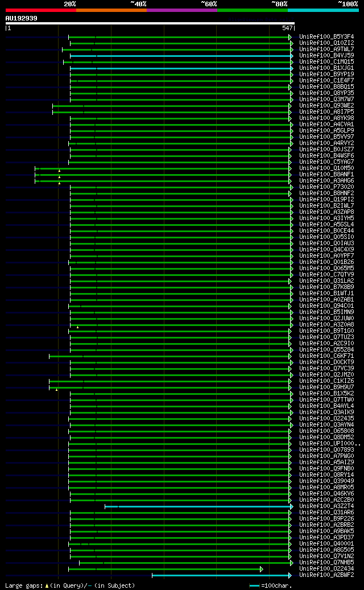
Task: Select hit label UniRef100_A8YK98
Action: pyautogui.click(x=326, y=118)
